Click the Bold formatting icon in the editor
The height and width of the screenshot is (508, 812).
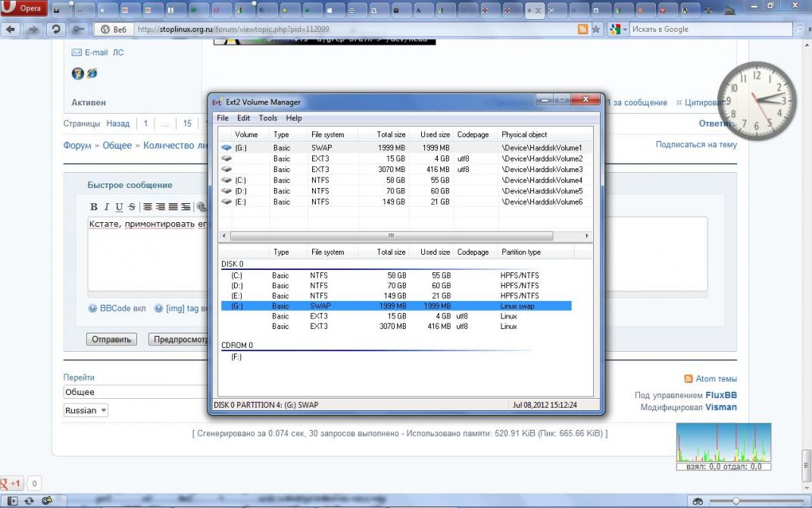[x=94, y=206]
